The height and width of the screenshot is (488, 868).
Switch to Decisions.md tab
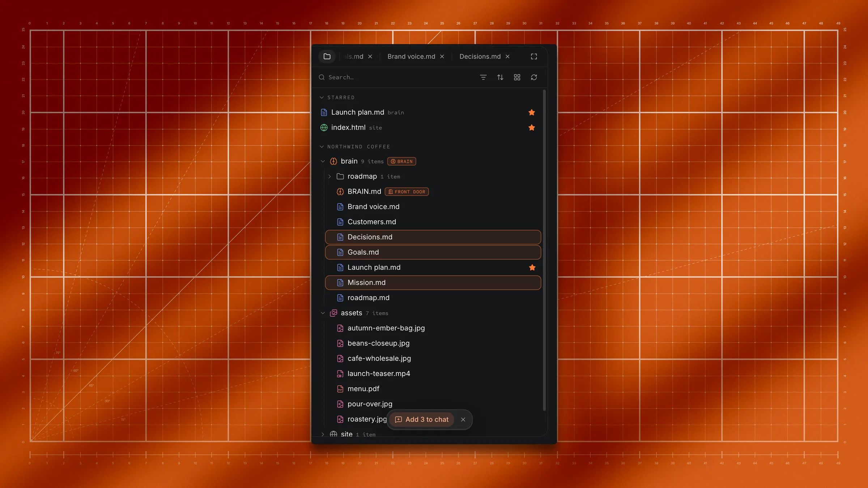[x=480, y=56]
